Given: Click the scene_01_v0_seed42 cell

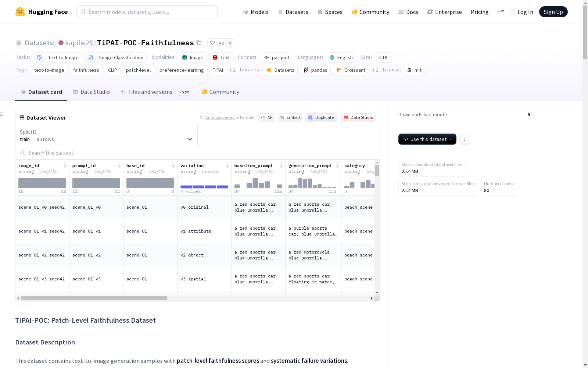Looking at the screenshot, I should tap(42, 207).
